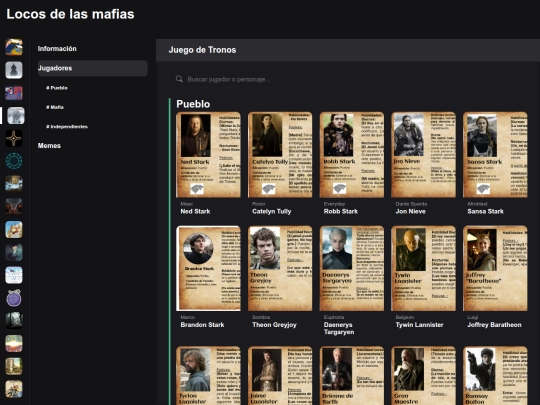Open the Tywin Lannister character card

423,268
